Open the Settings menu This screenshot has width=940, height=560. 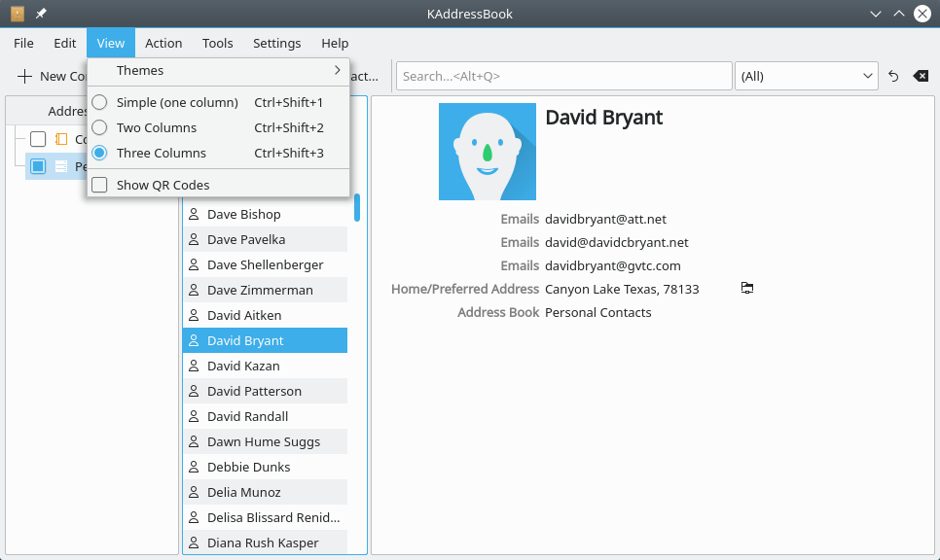[276, 43]
